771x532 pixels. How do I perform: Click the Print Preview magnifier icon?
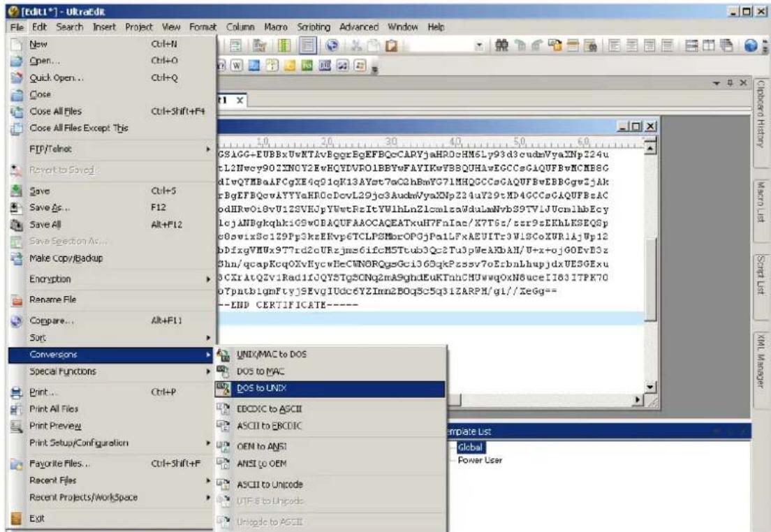[16, 426]
